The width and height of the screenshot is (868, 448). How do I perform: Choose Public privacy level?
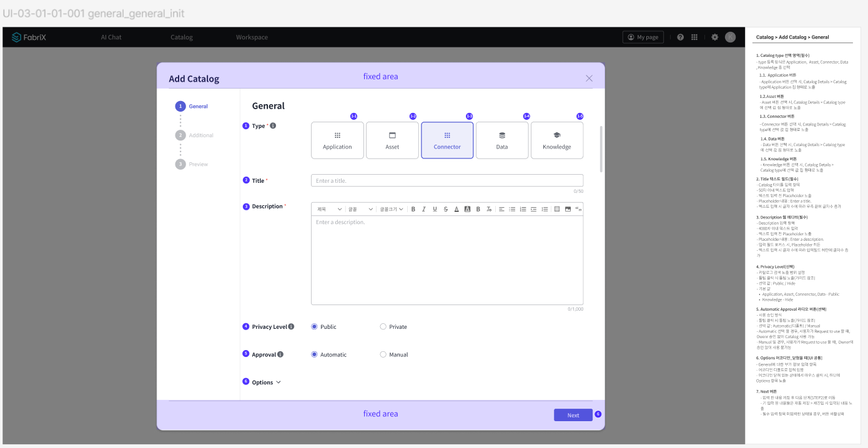[x=314, y=326]
